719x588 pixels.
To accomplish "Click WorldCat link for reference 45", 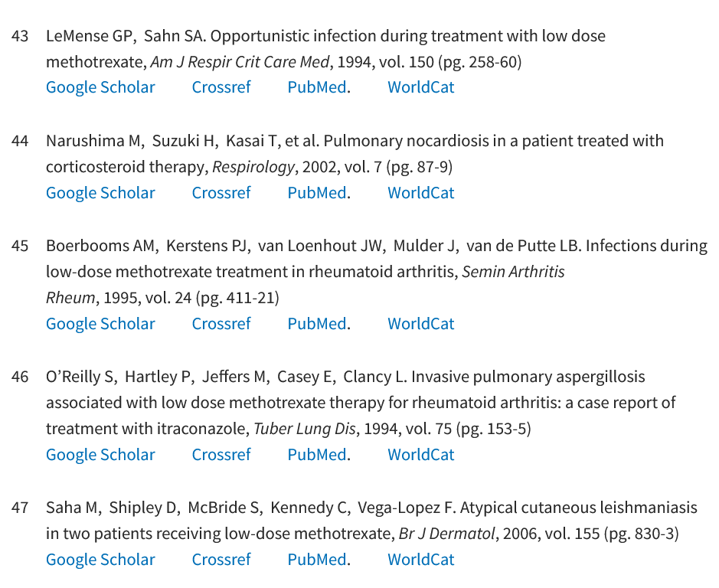I will point(420,324).
